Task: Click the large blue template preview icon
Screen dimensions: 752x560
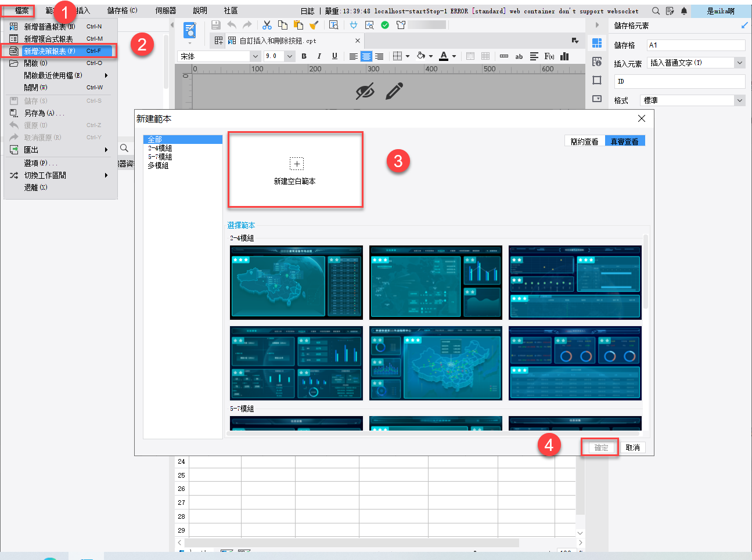Action: click(x=189, y=30)
